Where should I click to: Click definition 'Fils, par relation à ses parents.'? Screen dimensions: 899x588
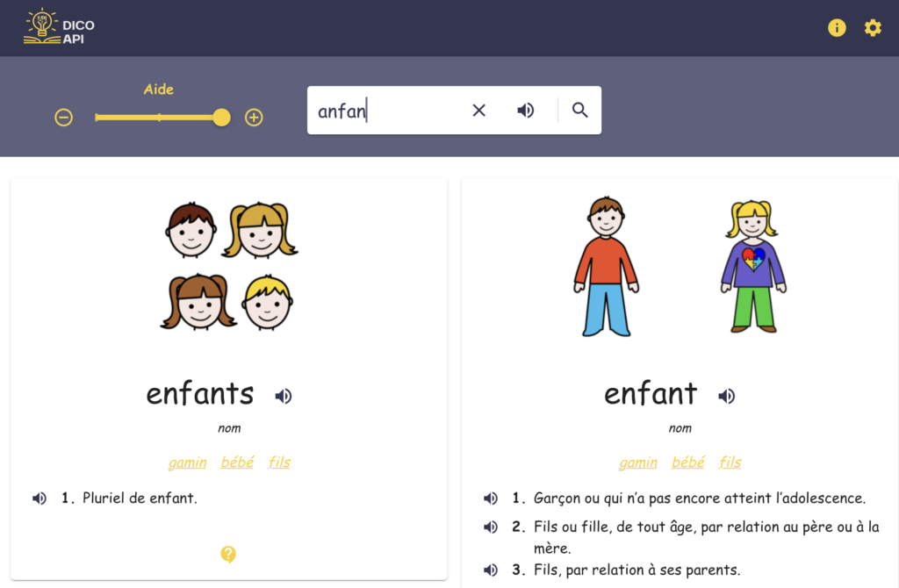tap(637, 570)
